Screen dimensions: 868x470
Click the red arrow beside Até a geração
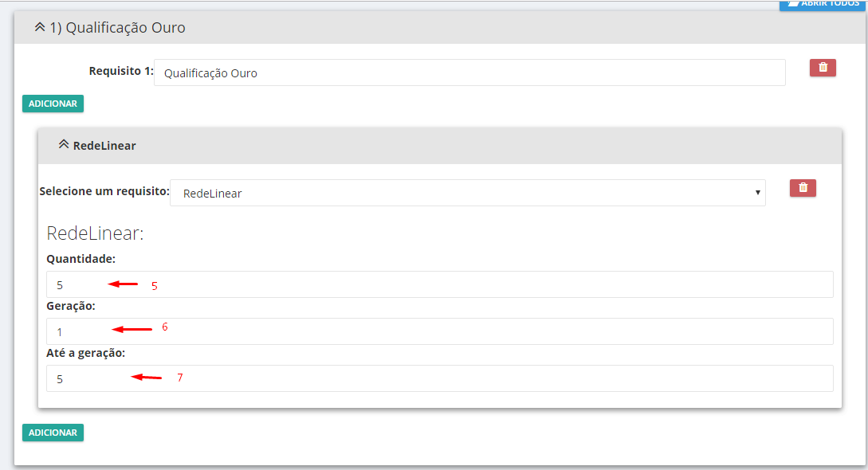click(146, 378)
